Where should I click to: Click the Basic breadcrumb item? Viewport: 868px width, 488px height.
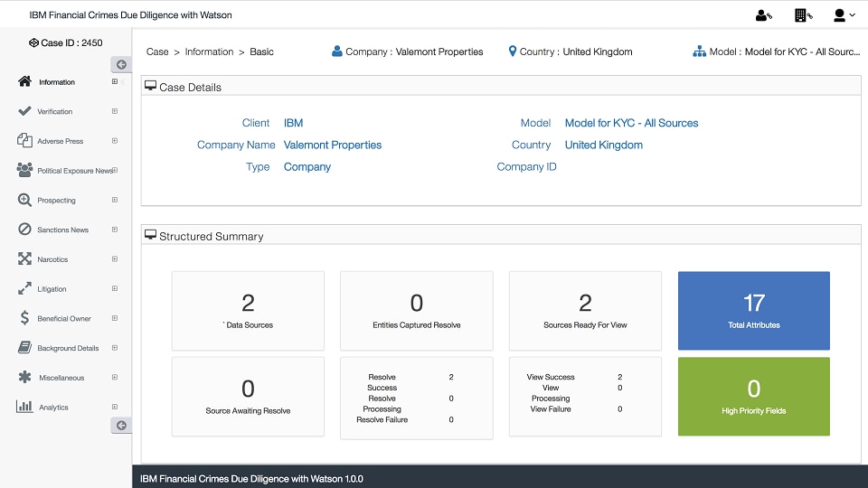261,52
